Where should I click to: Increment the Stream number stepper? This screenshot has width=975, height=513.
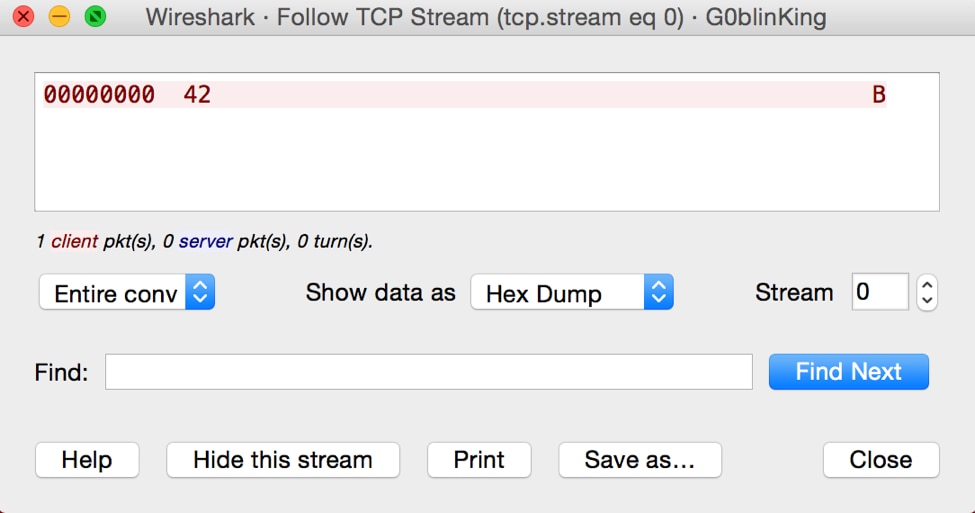[x=926, y=285]
